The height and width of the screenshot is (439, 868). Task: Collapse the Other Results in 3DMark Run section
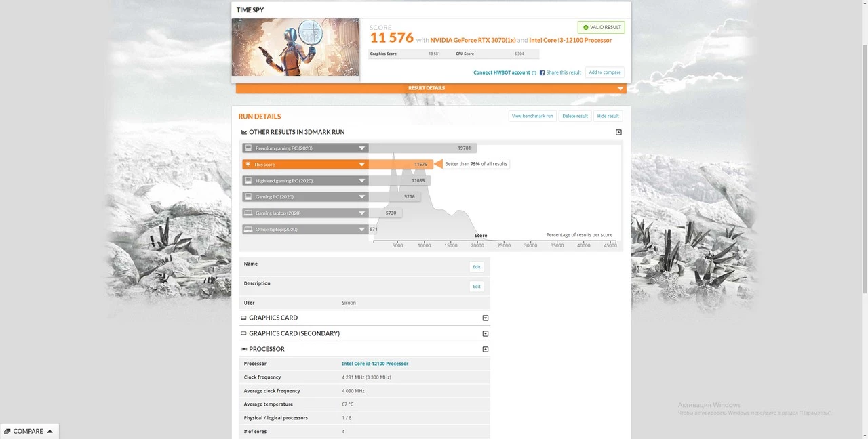tap(618, 133)
